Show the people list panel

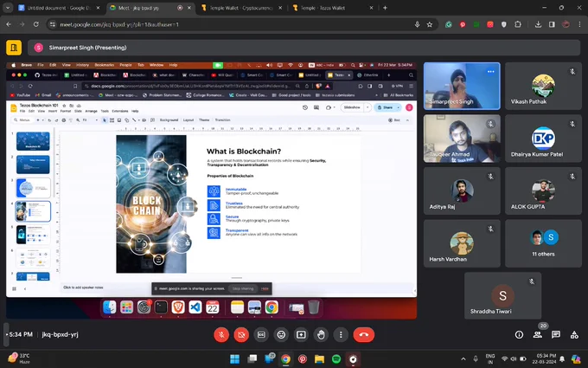(x=537, y=334)
